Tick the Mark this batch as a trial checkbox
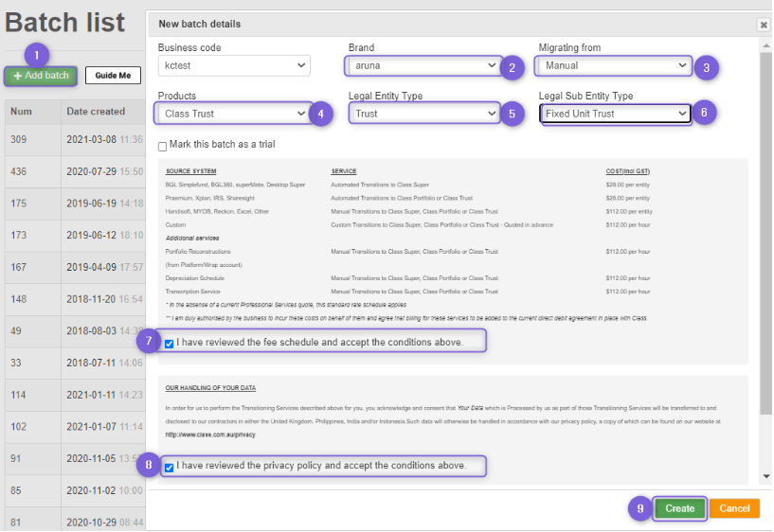Viewport: 774px width, 532px height. (162, 147)
